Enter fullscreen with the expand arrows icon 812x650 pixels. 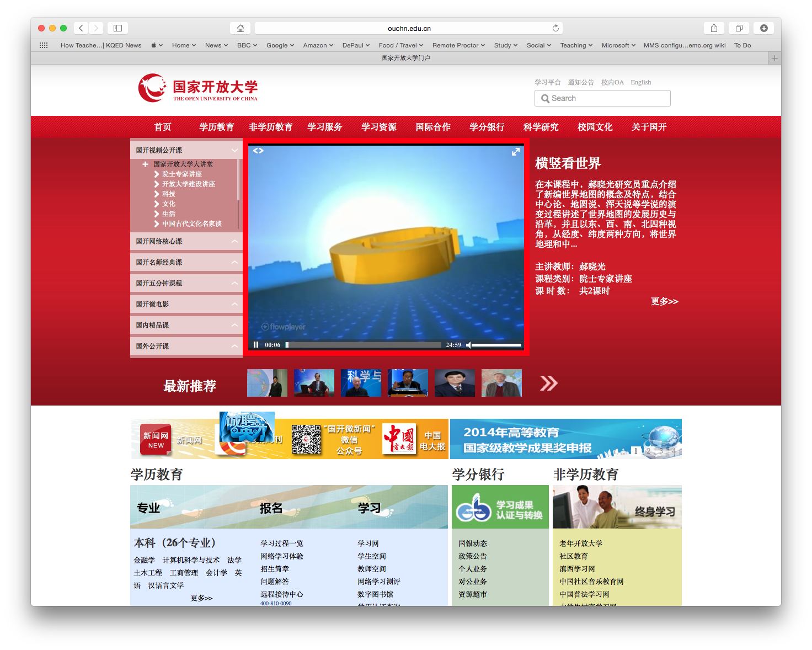point(516,152)
